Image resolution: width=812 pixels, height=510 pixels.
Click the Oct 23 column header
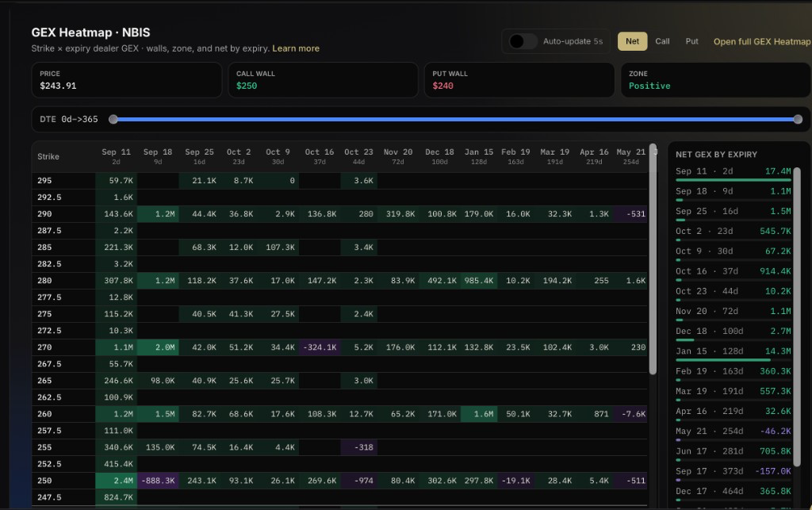358,156
